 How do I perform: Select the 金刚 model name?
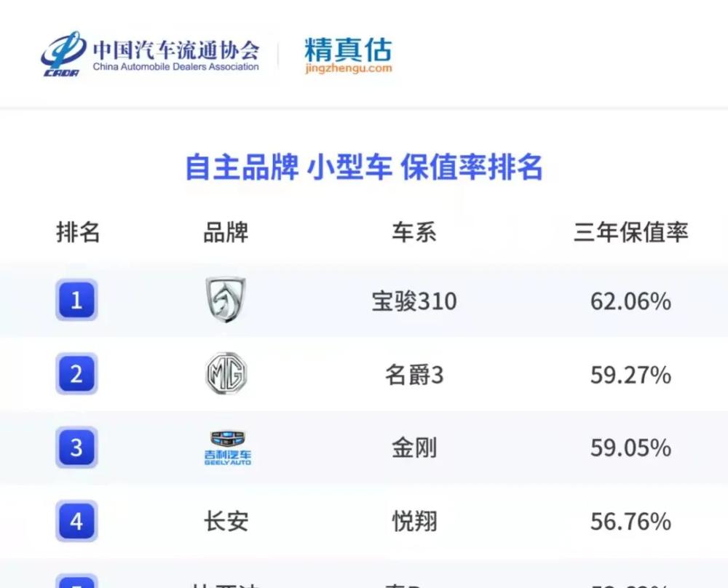(414, 448)
